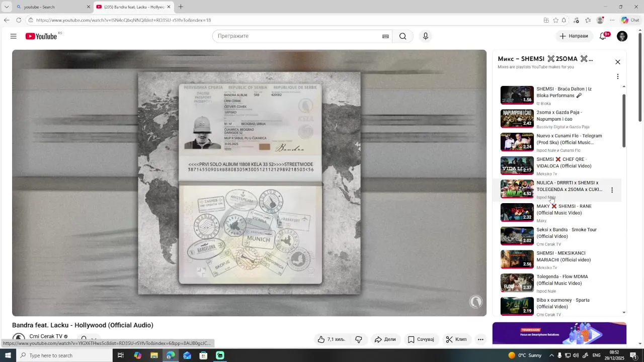This screenshot has height=362, width=644.
Task: Open the mix playlist options menu
Action: click(x=618, y=76)
